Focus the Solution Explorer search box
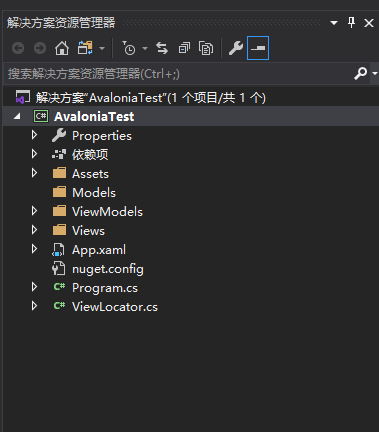 click(179, 74)
